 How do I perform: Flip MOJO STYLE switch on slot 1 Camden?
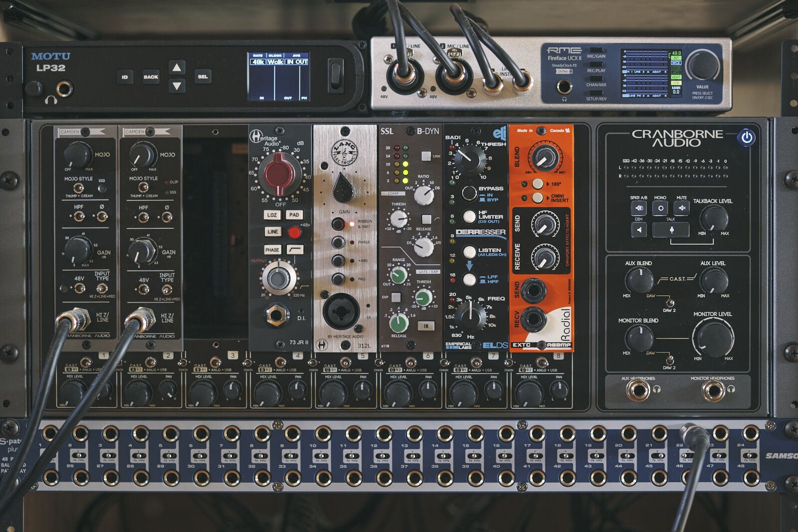[x=78, y=188]
